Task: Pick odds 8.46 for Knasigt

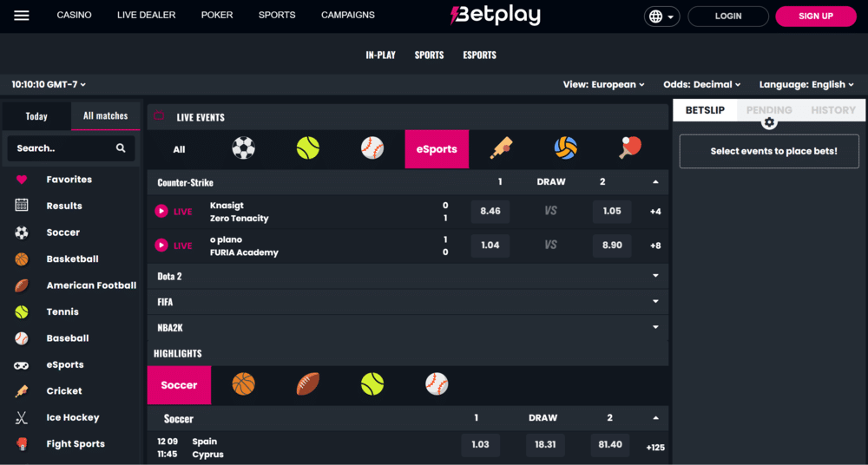Action: (490, 211)
